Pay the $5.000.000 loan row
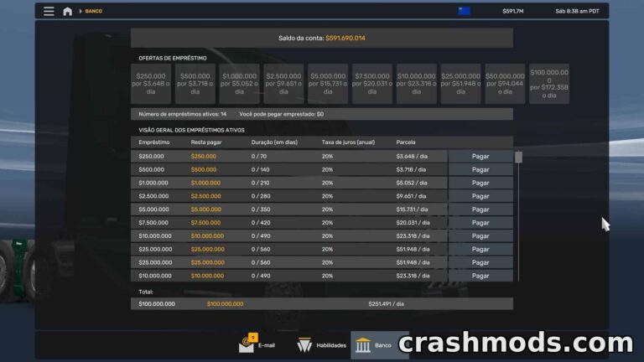The height and width of the screenshot is (362, 644). click(x=480, y=209)
